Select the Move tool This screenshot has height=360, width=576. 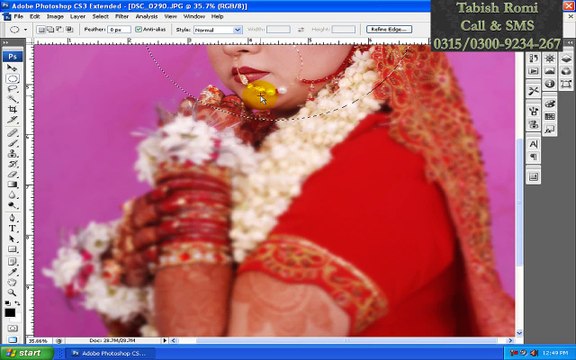pos(12,68)
